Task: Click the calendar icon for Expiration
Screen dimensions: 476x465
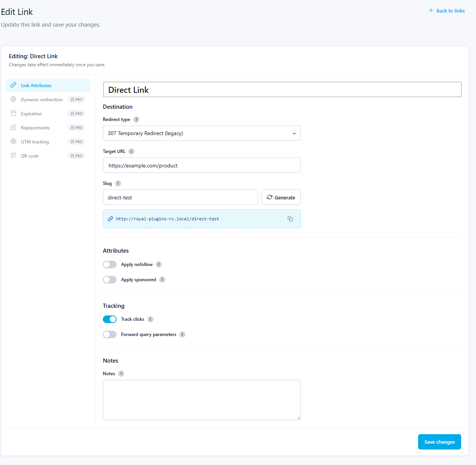Action: (13, 113)
